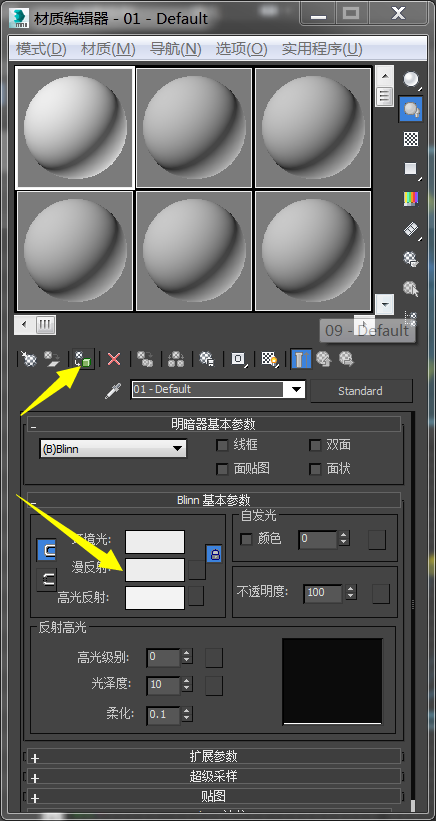This screenshot has width=436, height=821.
Task: Collapse the 明暗器基本参数 rollout
Action: pos(214,423)
